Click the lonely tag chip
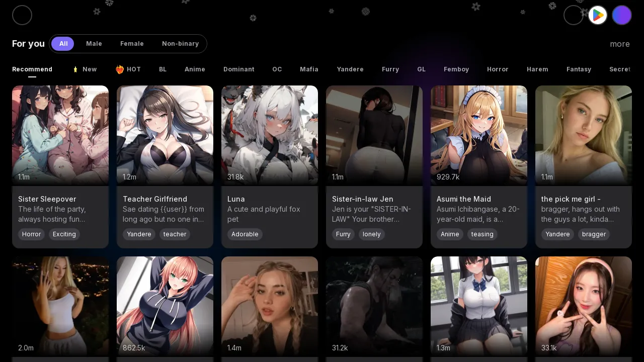Screen dimensions: 644x362 click(x=372, y=234)
